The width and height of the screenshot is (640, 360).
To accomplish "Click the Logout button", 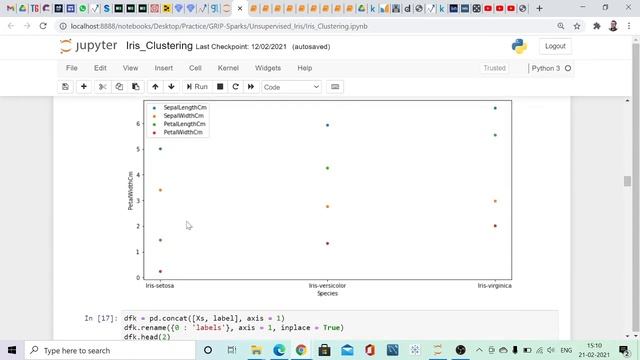I will coord(555,46).
